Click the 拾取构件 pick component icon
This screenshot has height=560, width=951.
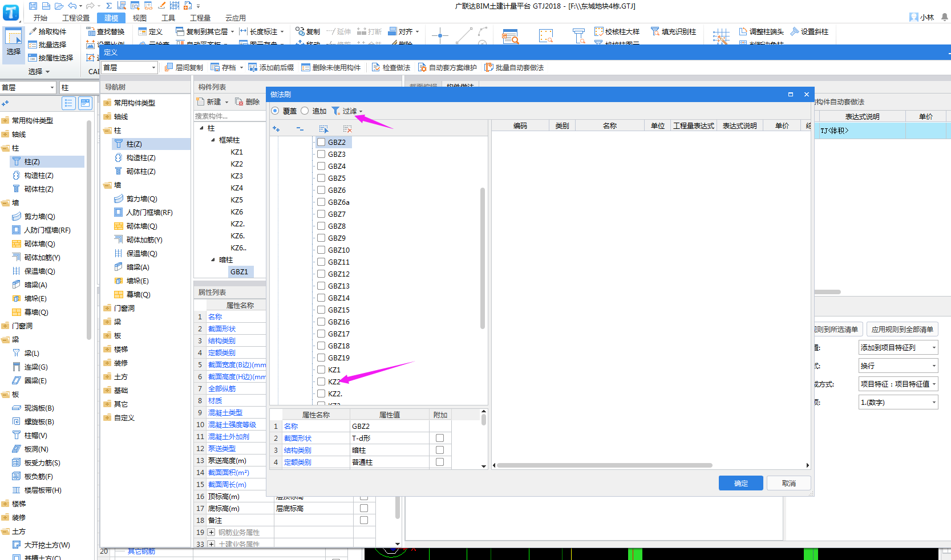pos(33,31)
